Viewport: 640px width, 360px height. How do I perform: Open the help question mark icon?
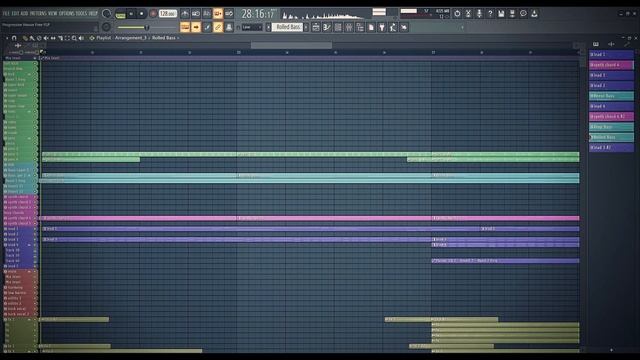[x=490, y=13]
